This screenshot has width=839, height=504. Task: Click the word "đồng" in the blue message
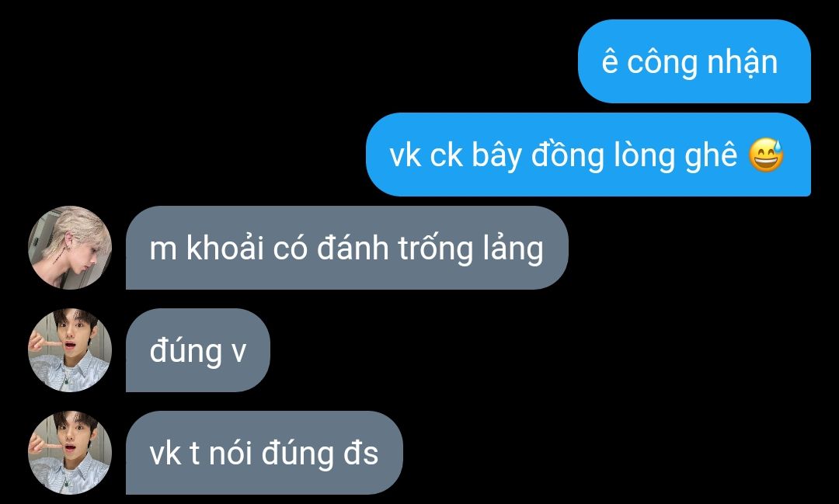click(x=568, y=156)
